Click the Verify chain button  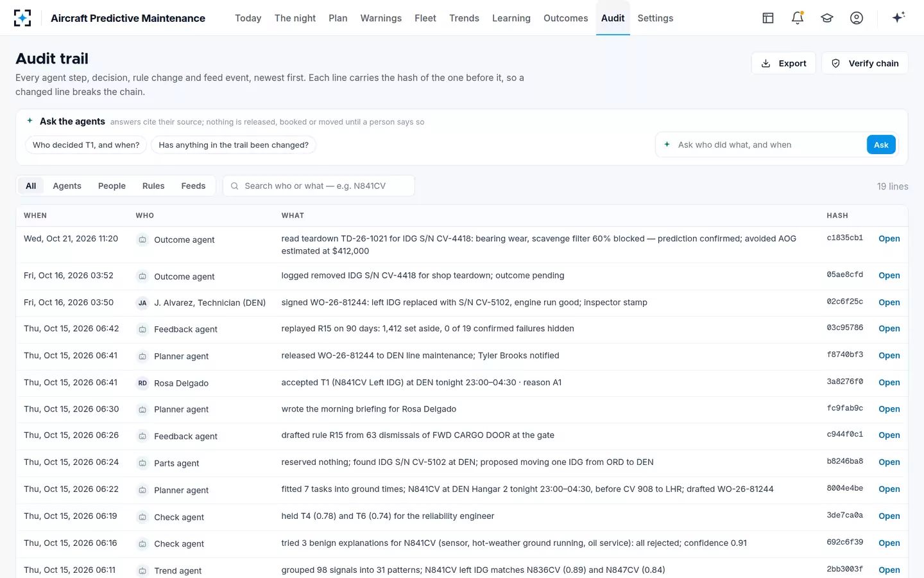[x=864, y=63]
